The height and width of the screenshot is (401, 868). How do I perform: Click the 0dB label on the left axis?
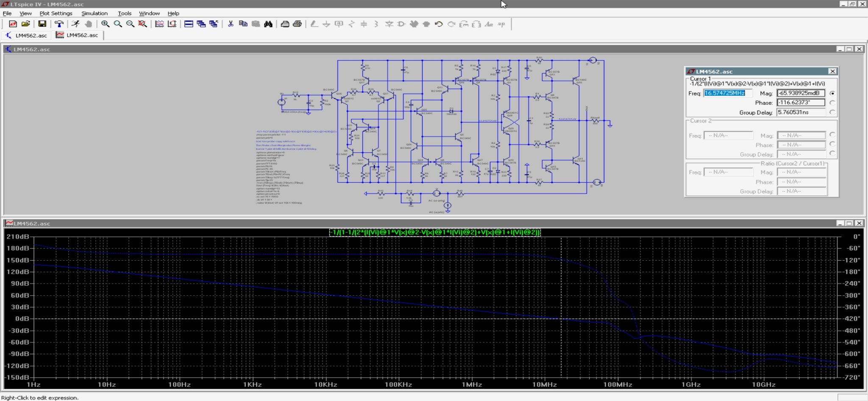(x=22, y=318)
